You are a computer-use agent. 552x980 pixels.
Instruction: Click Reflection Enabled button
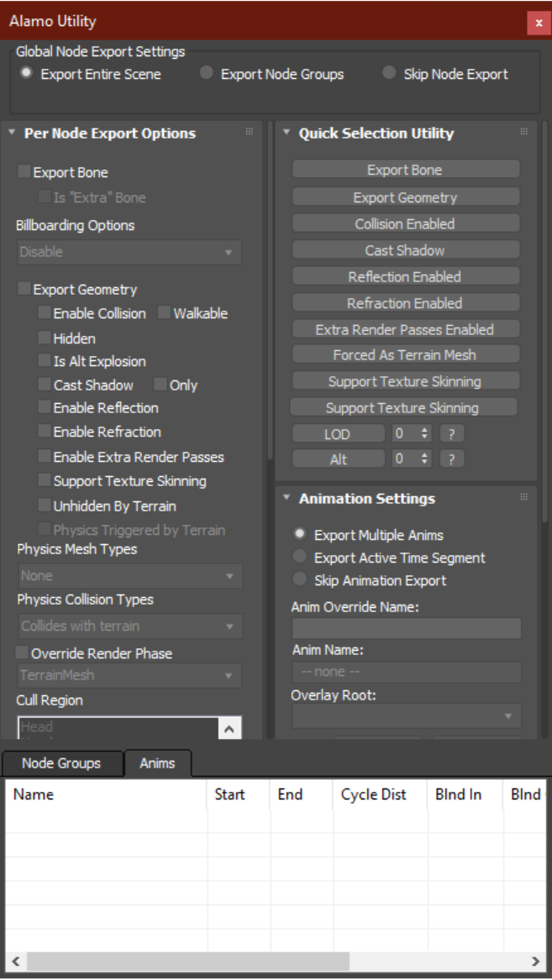click(x=405, y=276)
